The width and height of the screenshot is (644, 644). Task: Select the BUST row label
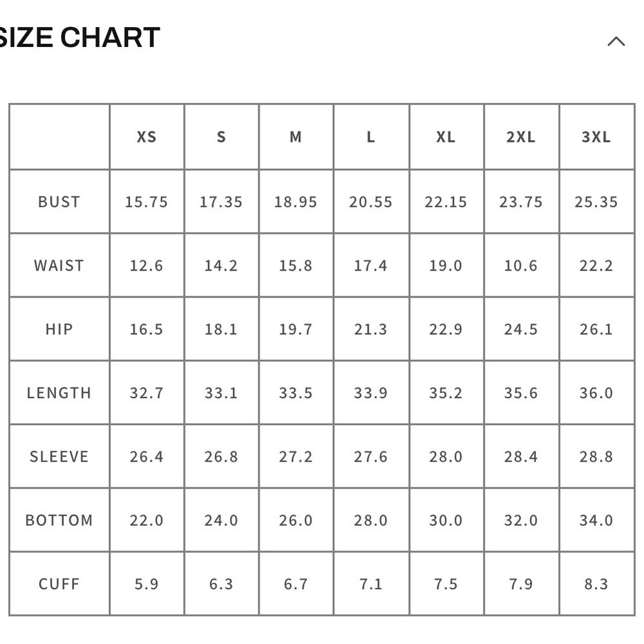pyautogui.click(x=59, y=202)
